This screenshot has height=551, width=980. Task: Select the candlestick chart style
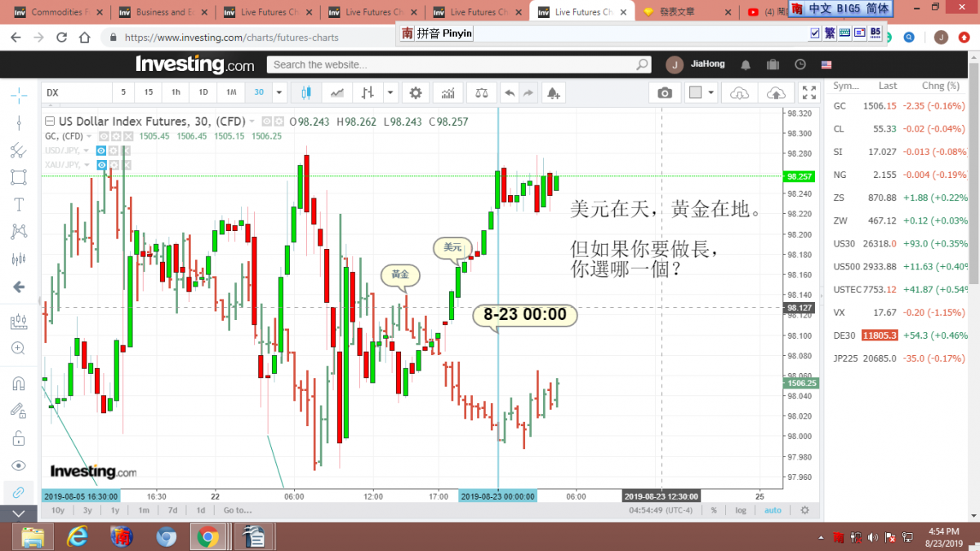(x=307, y=92)
